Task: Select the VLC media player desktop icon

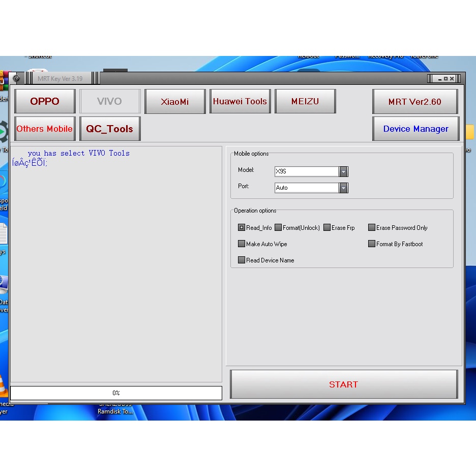Action: (x=3, y=385)
